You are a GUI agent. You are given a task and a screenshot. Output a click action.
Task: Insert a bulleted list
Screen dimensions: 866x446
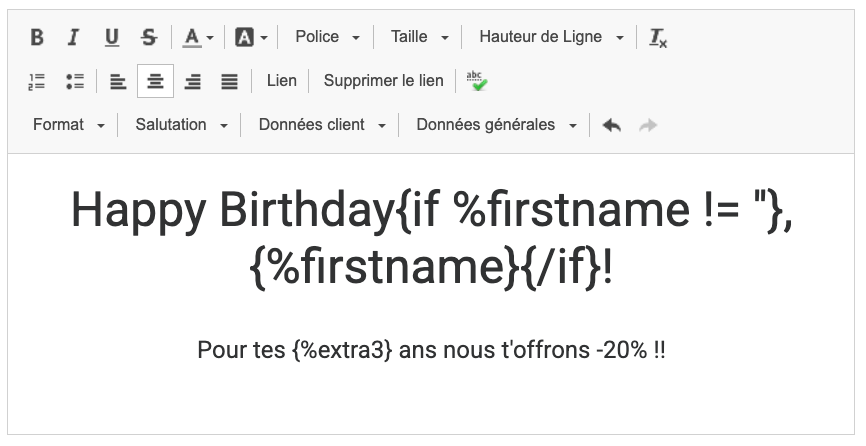[x=75, y=81]
